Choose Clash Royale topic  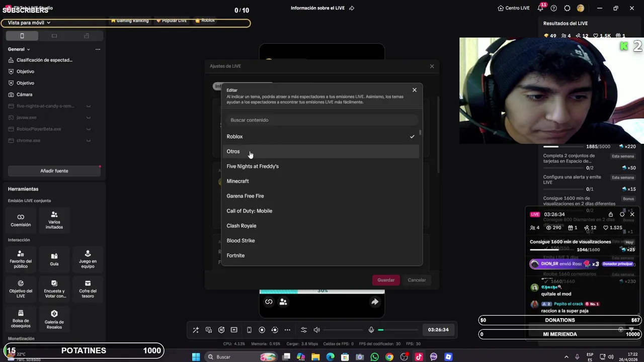[321, 226]
